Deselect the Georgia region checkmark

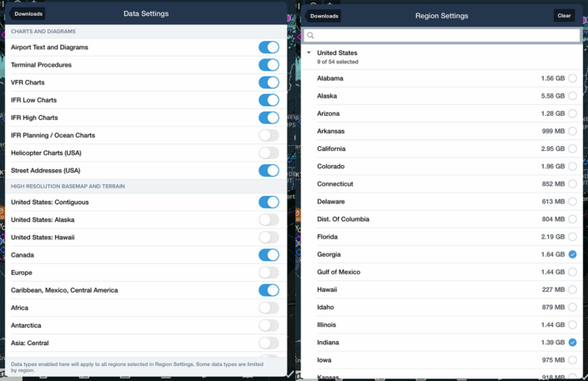coord(572,254)
